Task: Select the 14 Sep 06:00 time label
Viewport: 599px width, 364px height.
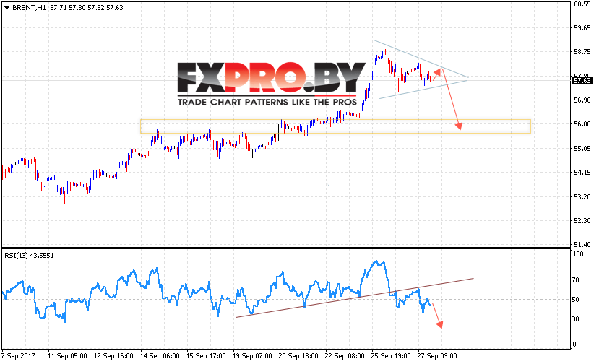Action: [x=160, y=356]
